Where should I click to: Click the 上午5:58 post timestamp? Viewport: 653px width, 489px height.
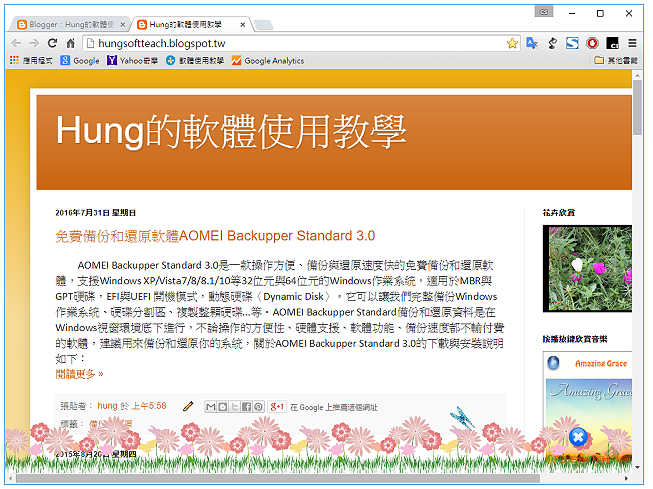tap(149, 406)
